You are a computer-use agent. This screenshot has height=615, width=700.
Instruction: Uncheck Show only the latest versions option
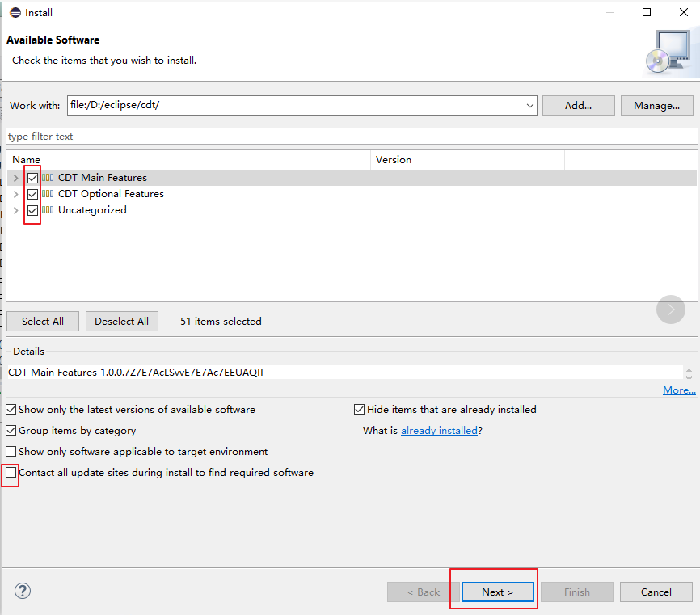click(x=11, y=409)
